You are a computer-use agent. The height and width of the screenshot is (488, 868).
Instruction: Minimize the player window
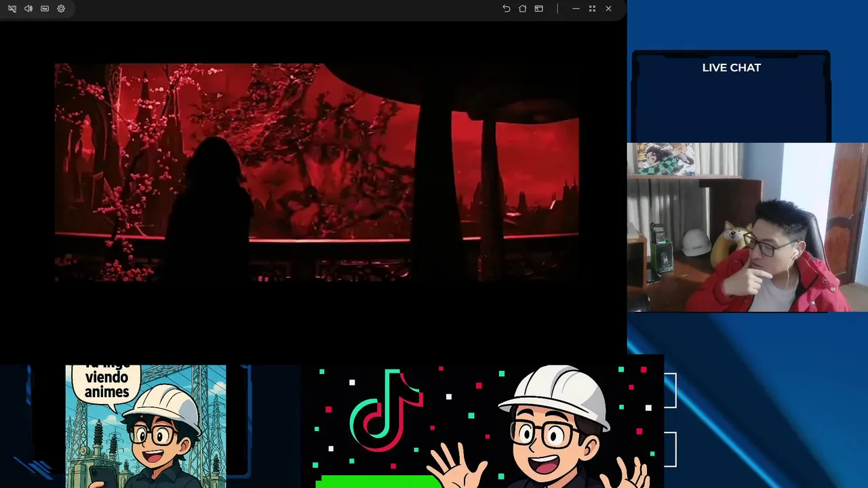click(576, 9)
